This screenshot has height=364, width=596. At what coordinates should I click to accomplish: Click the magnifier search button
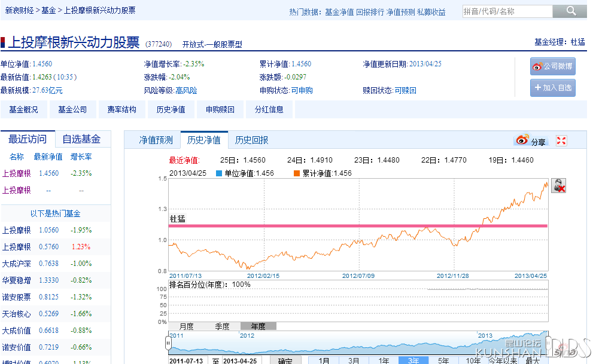570,11
